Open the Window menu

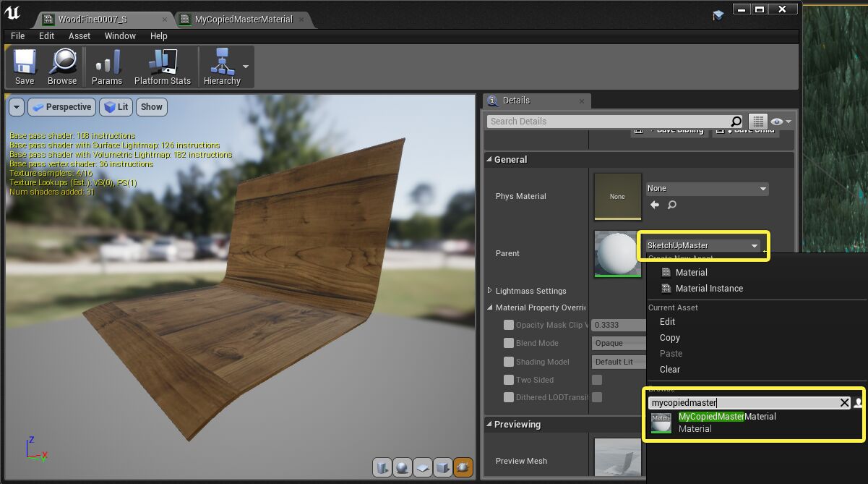(120, 35)
